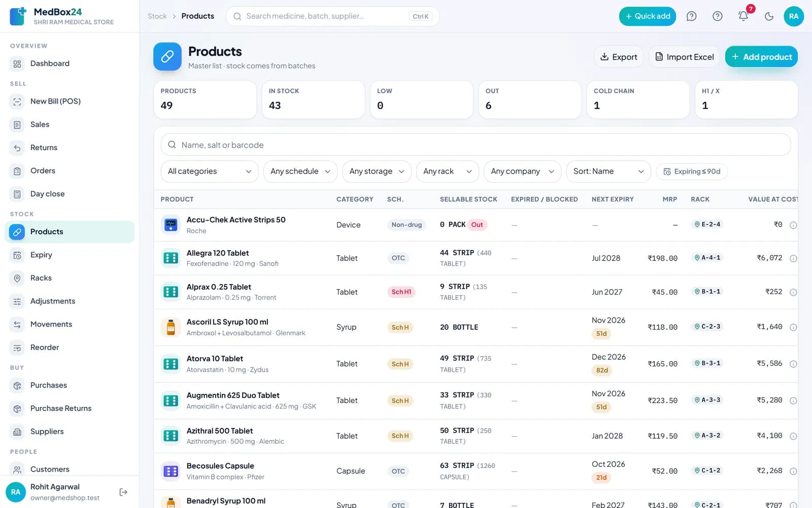Viewport: 812px width, 508px height.
Task: Click the Import Excel button
Action: 684,57
